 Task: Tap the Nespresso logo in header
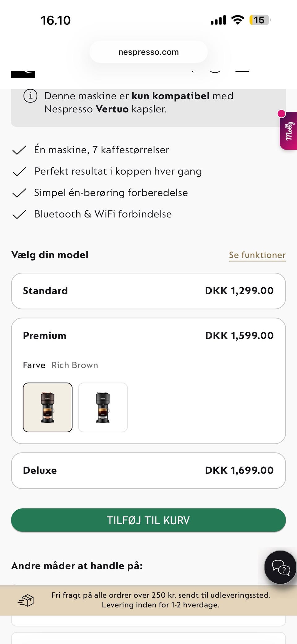point(23,74)
